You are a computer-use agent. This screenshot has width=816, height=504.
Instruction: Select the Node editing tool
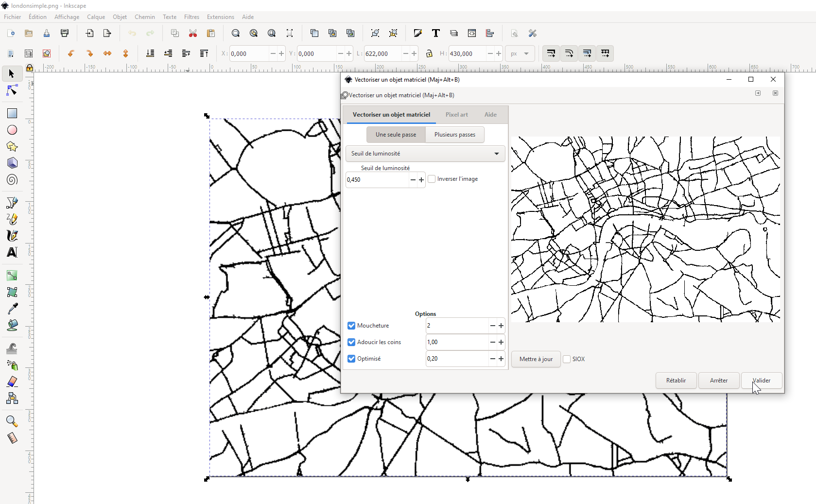pos(12,90)
